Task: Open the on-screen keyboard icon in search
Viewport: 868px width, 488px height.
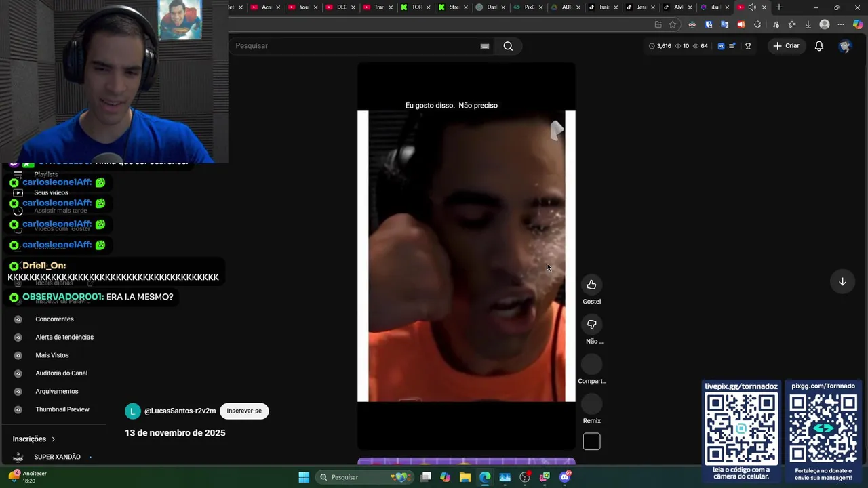Action: [485, 46]
